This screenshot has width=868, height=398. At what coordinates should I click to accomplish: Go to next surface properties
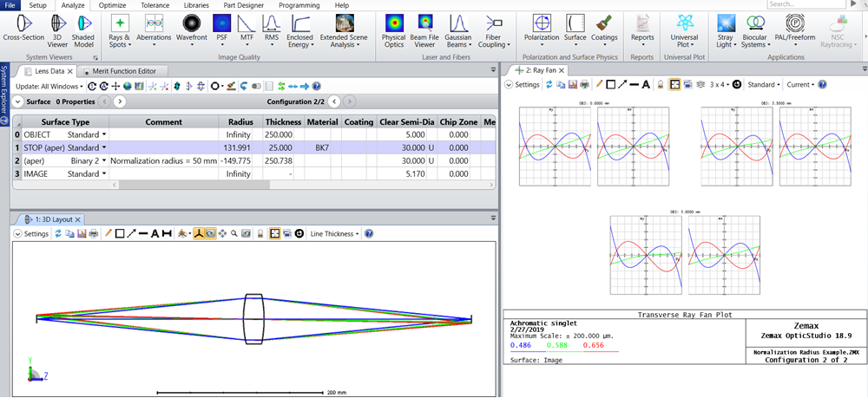tap(121, 101)
